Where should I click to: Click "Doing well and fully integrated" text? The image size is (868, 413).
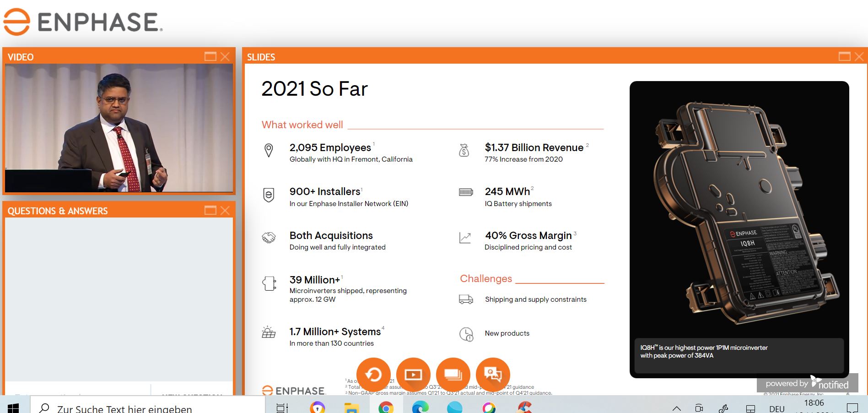point(338,247)
